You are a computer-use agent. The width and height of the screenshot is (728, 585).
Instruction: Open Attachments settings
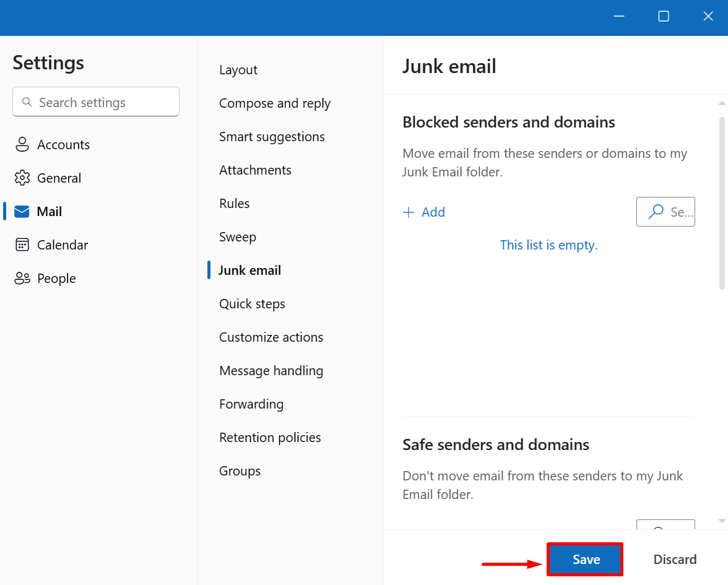255,170
